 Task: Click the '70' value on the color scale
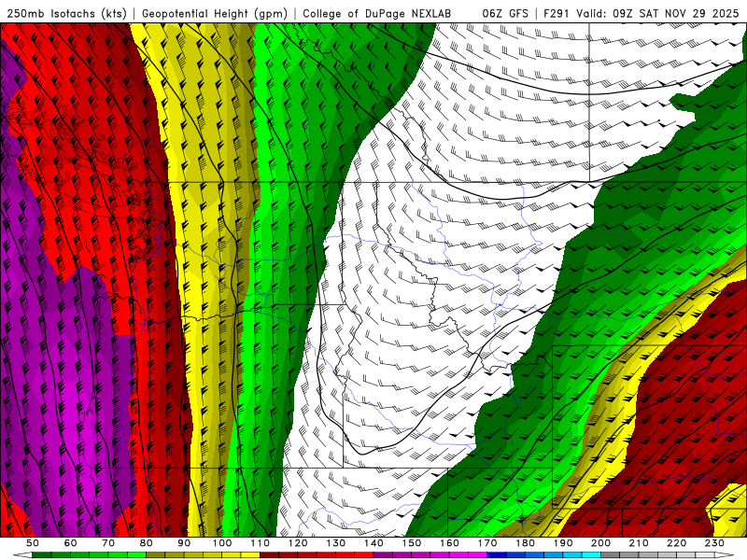pyautogui.click(x=108, y=543)
